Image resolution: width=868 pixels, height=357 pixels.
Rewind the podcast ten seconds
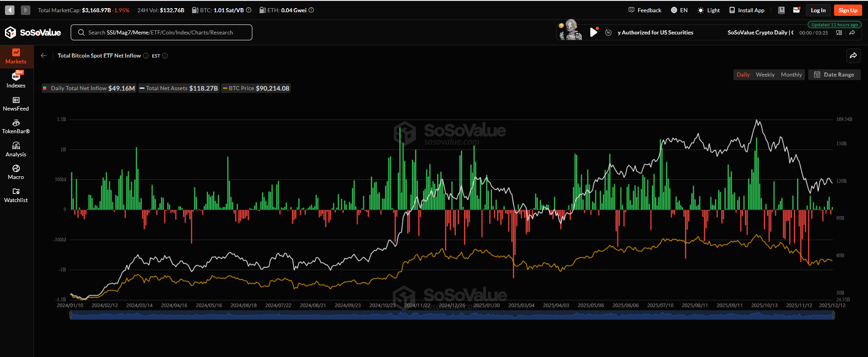pyautogui.click(x=608, y=33)
